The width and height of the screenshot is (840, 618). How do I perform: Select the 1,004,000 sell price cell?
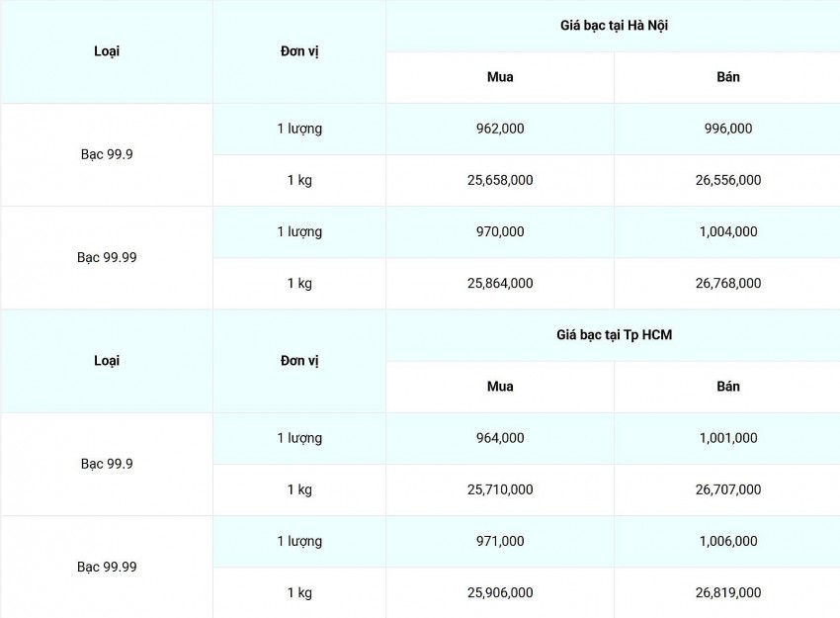click(x=728, y=231)
